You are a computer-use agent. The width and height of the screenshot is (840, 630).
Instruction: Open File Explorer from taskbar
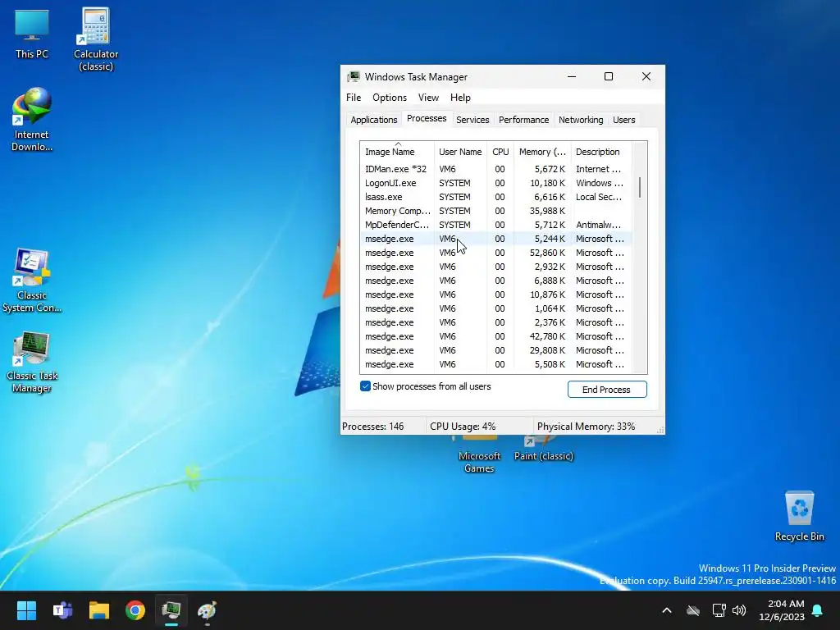(99, 610)
